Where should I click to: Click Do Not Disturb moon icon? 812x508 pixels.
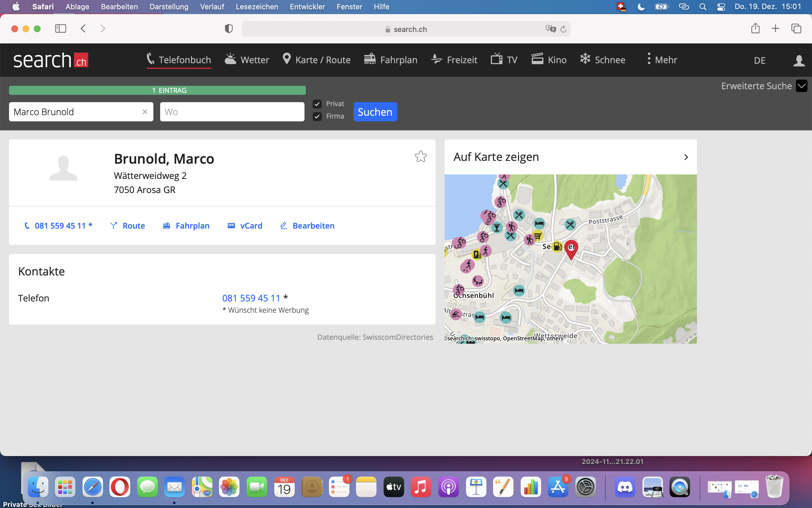tap(641, 7)
